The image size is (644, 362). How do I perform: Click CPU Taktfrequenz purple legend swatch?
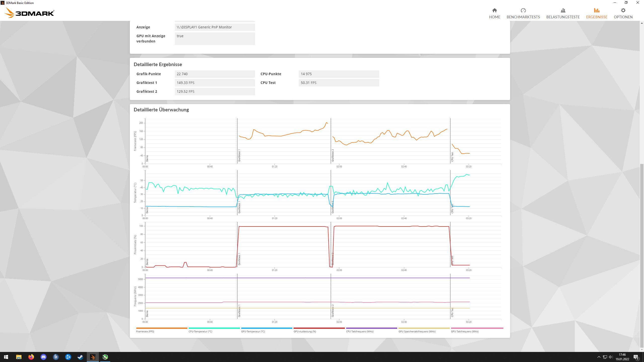pos(371,328)
